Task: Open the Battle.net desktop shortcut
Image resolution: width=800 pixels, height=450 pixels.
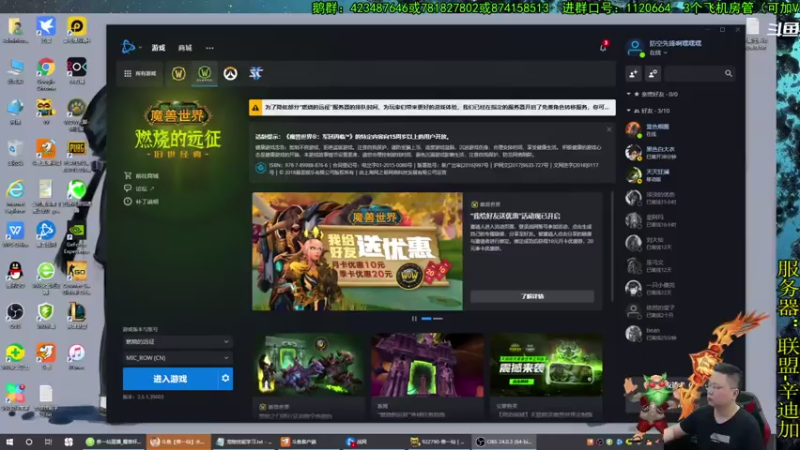Action: (46, 234)
